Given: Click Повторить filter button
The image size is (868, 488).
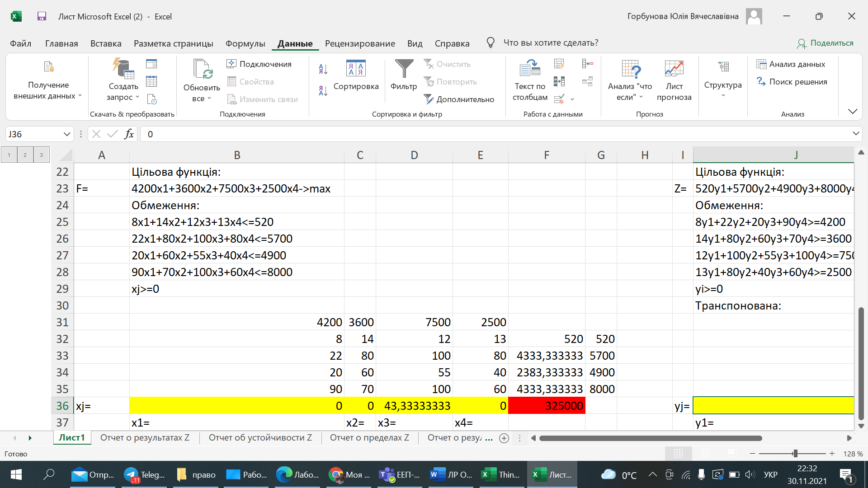Looking at the screenshot, I should 450,81.
